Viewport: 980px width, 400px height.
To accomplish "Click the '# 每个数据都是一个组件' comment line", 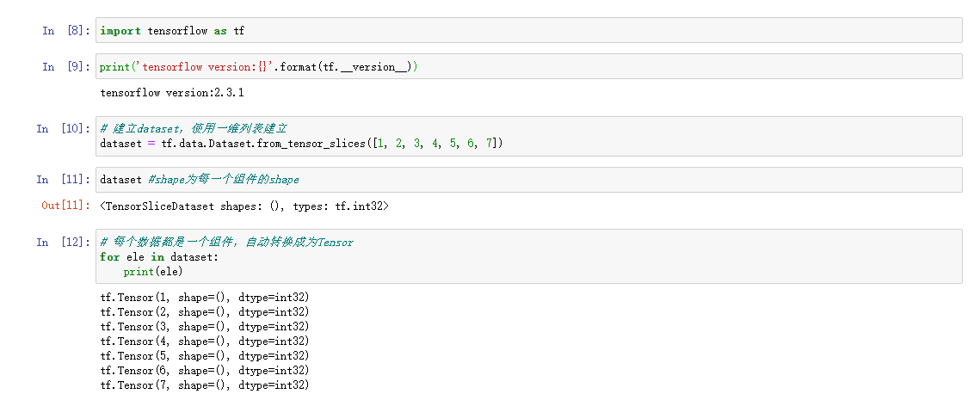I will 227,243.
